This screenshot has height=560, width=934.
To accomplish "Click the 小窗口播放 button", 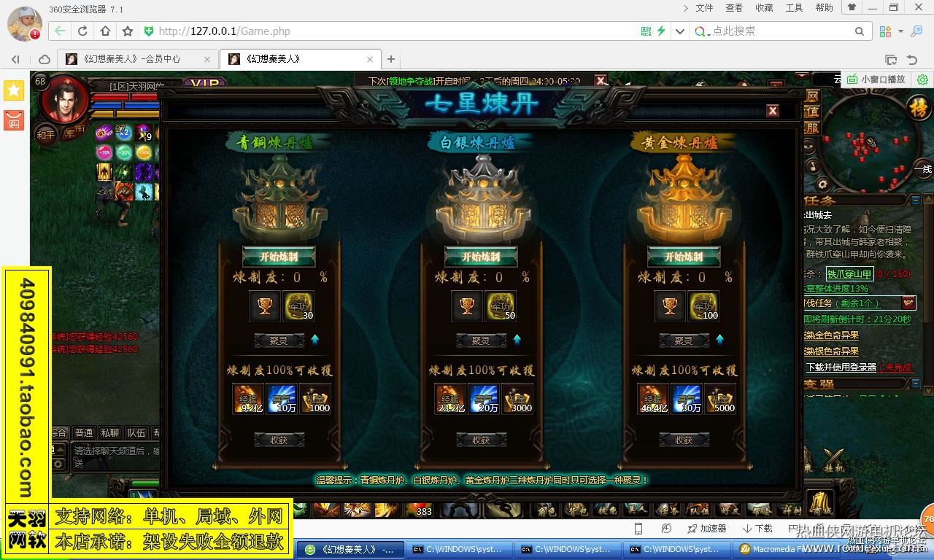I will point(876,79).
